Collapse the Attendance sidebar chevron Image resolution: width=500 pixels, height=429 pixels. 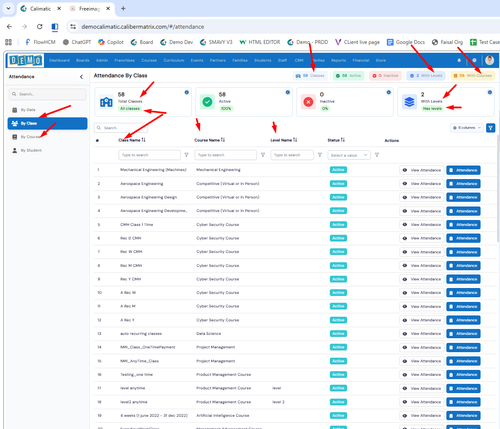tap(81, 77)
